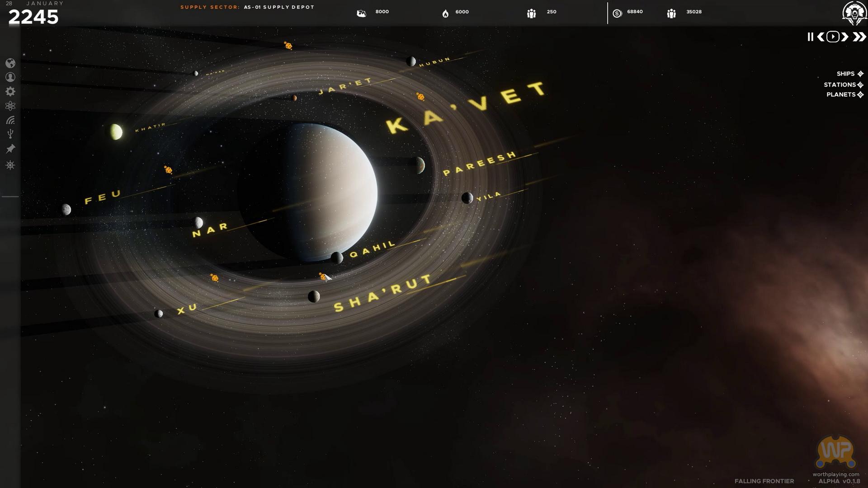Image resolution: width=868 pixels, height=488 pixels.
Task: Open the gear settings sidebar icon
Action: (x=10, y=92)
